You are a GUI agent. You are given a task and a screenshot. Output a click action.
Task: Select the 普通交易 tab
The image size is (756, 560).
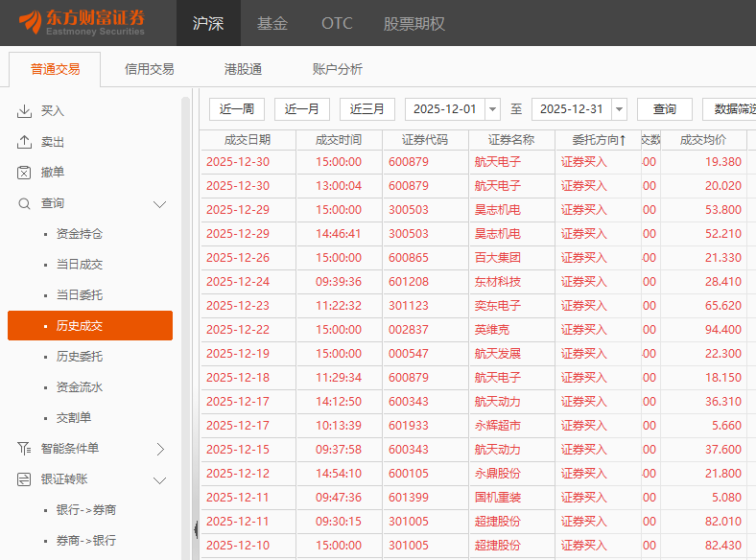pyautogui.click(x=55, y=69)
